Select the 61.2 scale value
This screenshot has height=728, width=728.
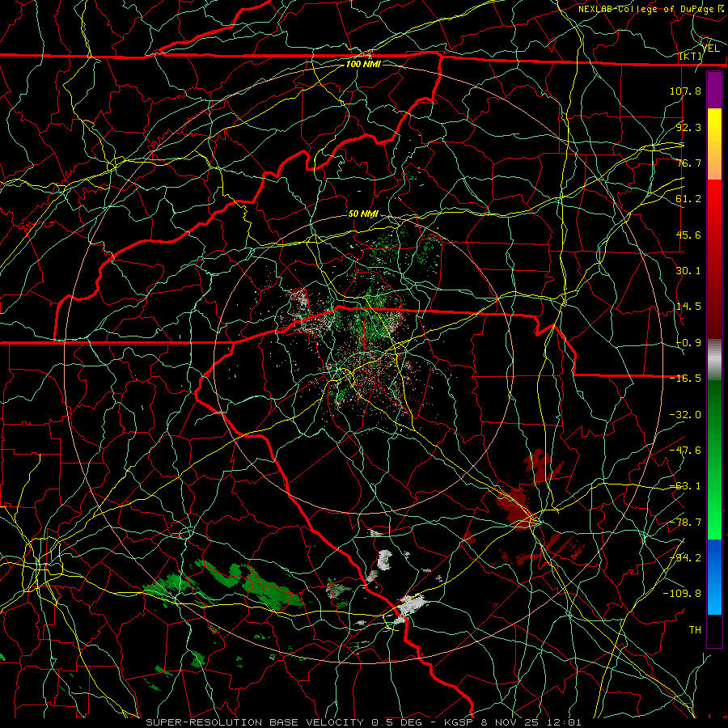click(x=688, y=199)
